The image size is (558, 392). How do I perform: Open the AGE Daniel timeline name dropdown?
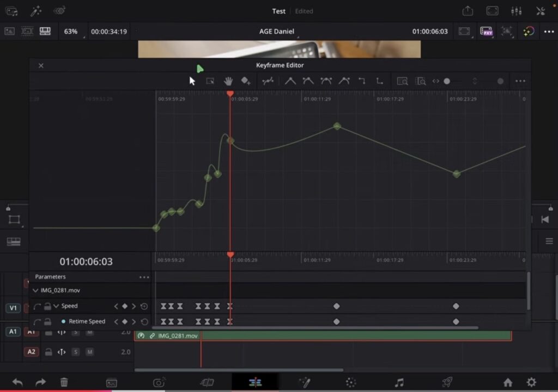(x=277, y=31)
